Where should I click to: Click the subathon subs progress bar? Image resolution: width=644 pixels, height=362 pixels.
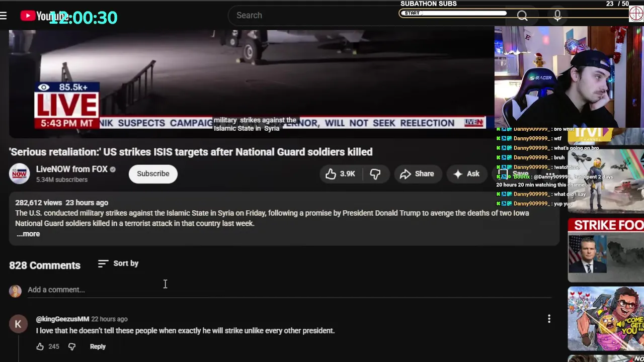[x=453, y=14]
